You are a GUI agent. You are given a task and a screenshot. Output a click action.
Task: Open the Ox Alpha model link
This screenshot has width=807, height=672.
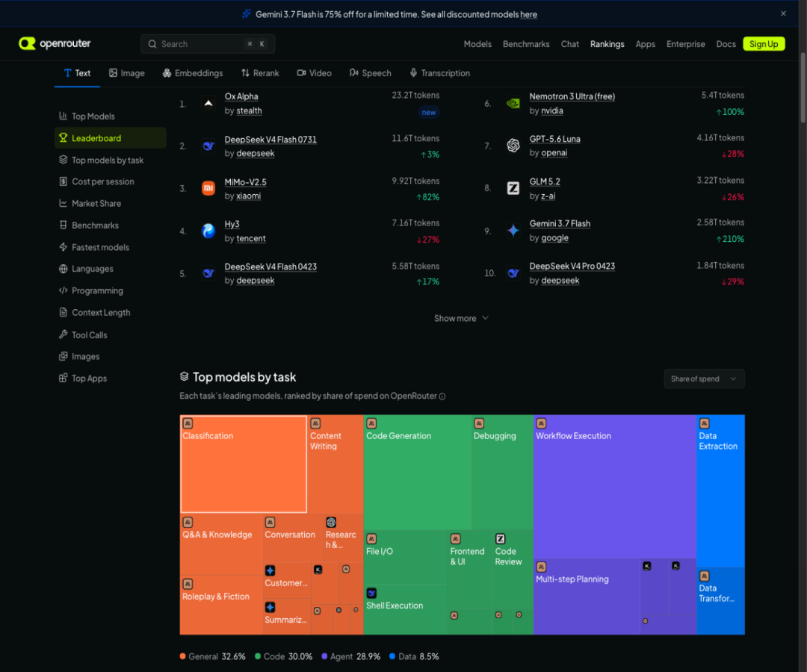coord(241,96)
